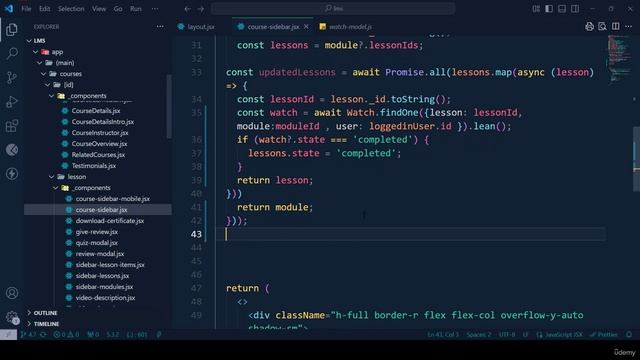
Task: Open sidebar-lessons.jsx file
Action: click(x=102, y=276)
